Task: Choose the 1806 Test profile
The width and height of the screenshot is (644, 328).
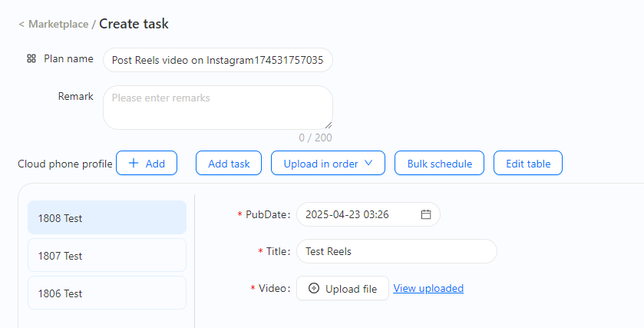Action: pyautogui.click(x=107, y=293)
